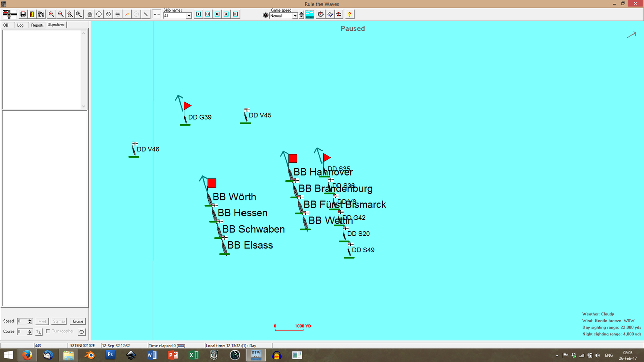Screen dimensions: 644x362
Task: Click the stopwatch timer icon on the toolbar
Action: click(321, 14)
